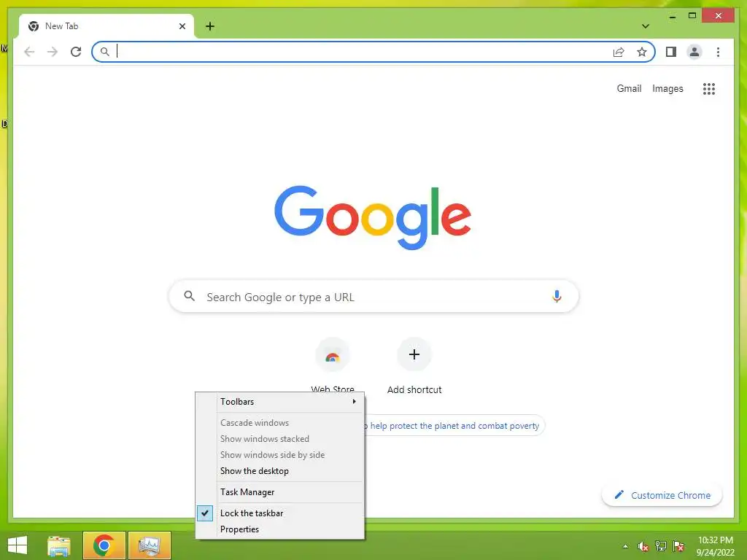Click the search icon in address bar

click(105, 52)
